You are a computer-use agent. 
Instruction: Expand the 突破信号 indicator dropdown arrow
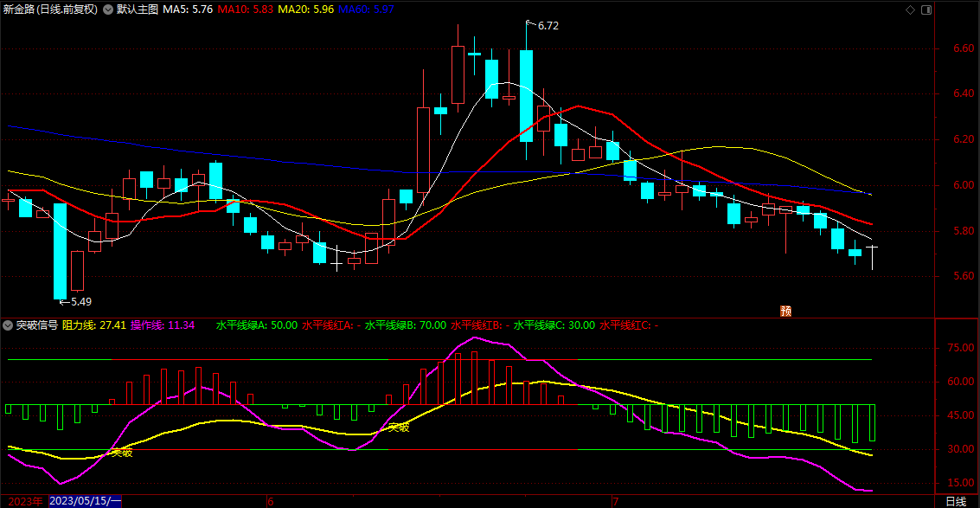pos(8,325)
